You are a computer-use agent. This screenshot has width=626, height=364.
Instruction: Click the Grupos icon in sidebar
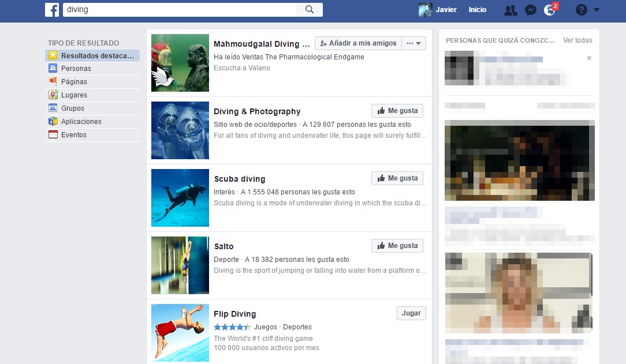[x=53, y=108]
